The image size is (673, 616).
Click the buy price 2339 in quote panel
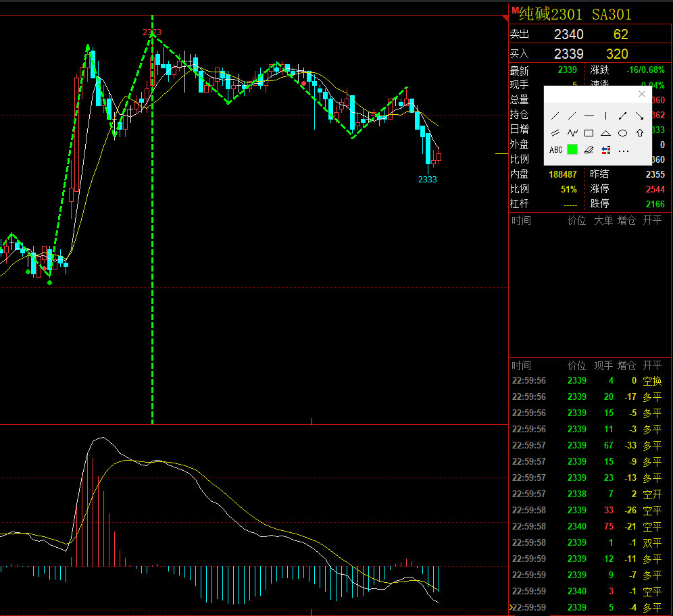pyautogui.click(x=569, y=54)
